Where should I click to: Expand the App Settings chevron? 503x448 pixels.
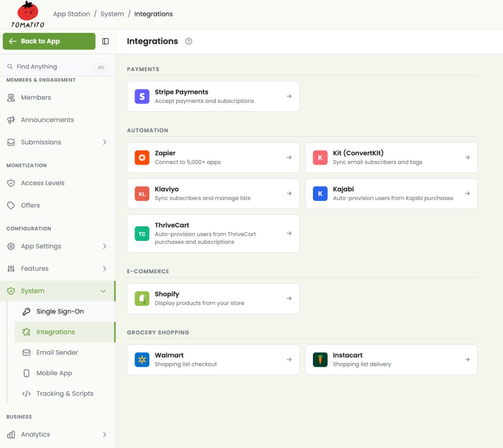[105, 246]
